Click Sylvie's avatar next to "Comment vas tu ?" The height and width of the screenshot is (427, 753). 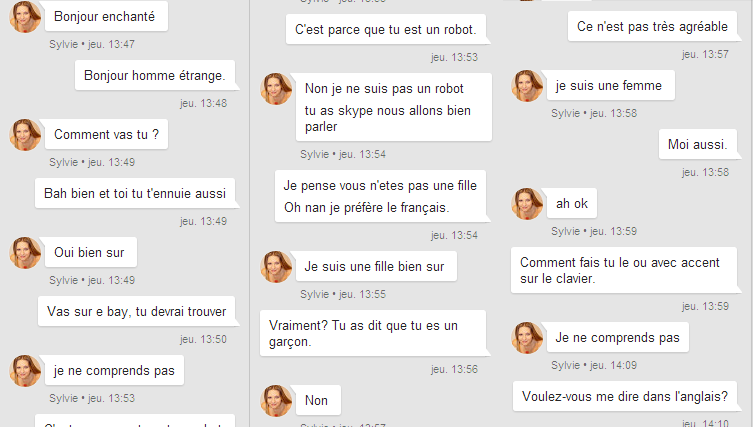26,135
